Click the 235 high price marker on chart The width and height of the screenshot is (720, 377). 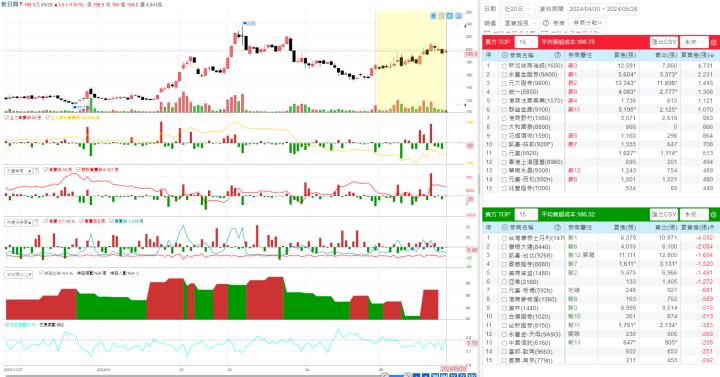249,23
